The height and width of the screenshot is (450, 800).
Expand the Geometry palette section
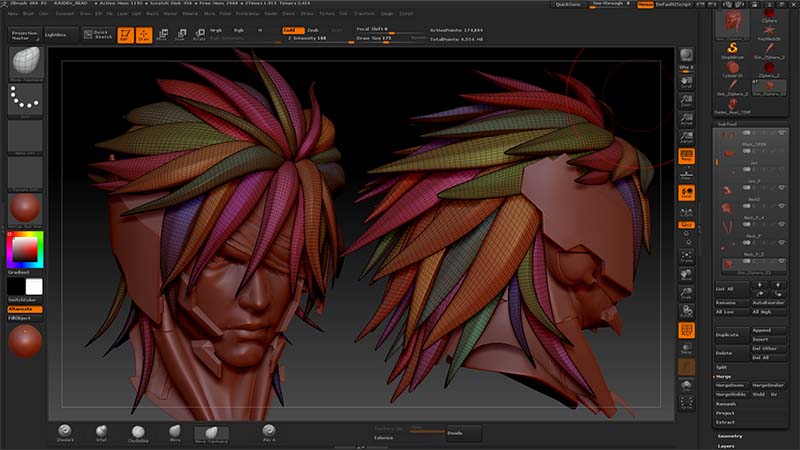(730, 436)
